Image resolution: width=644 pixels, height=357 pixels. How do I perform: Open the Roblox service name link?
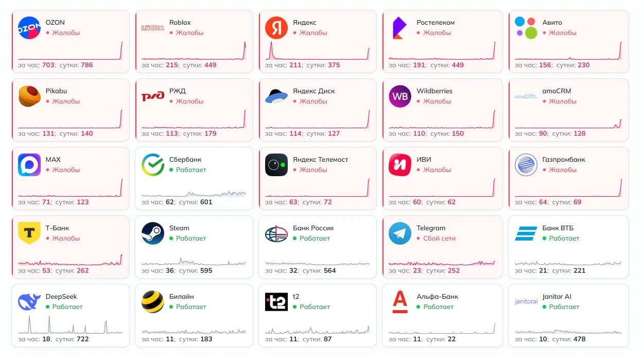(x=180, y=23)
